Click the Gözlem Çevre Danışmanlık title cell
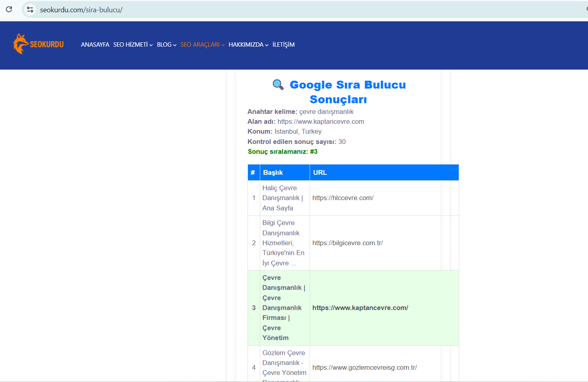Screen dimensions: 588x382 coord(285,364)
